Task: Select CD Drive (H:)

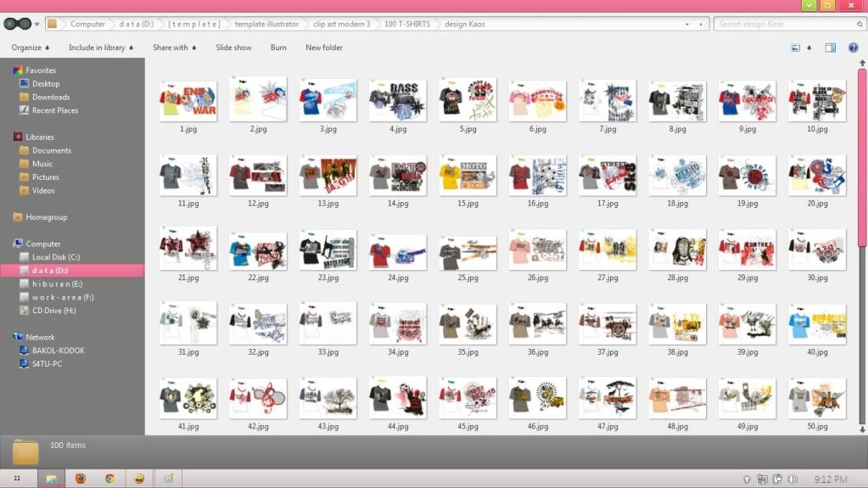Action: click(53, 310)
